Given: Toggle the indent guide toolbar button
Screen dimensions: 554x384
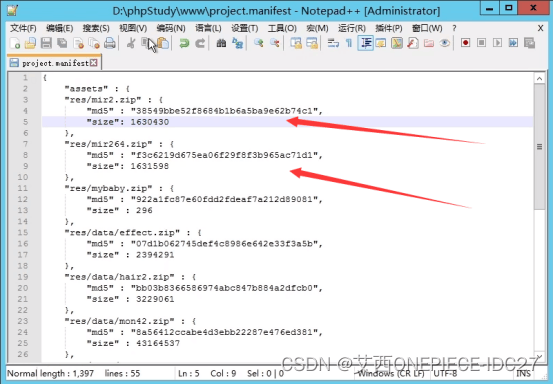Looking at the screenshot, I should [x=365, y=43].
